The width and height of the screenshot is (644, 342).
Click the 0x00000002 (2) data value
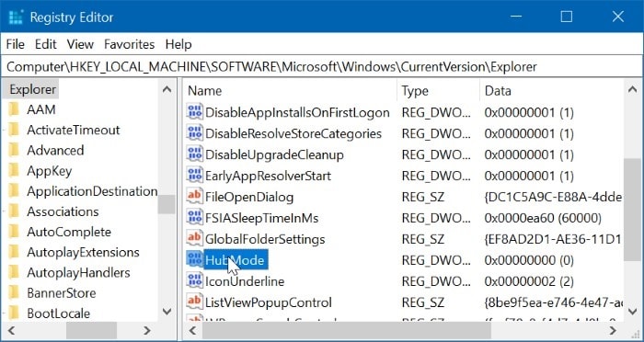pyautogui.click(x=529, y=281)
